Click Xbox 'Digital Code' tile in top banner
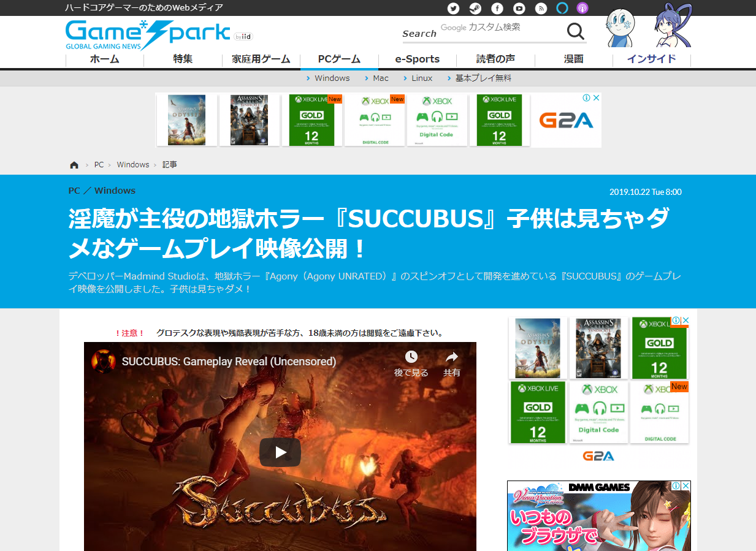Image resolution: width=756 pixels, height=551 pixels. tap(437, 120)
